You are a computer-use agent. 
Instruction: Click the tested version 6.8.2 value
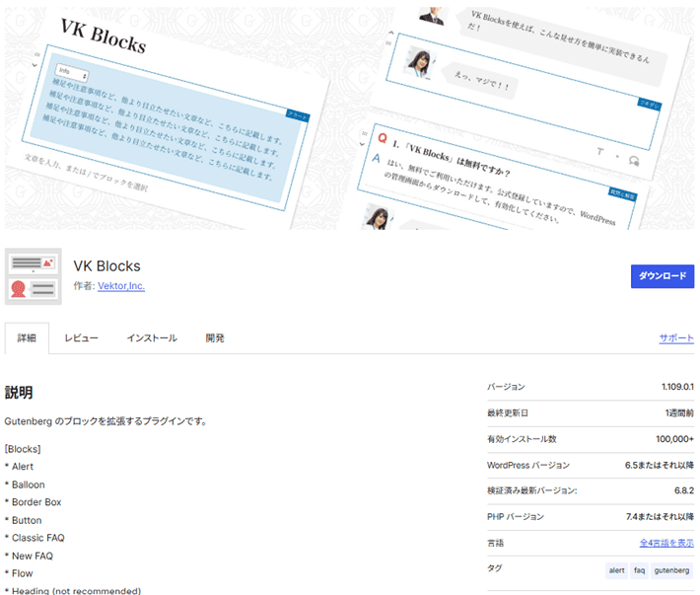tap(684, 491)
